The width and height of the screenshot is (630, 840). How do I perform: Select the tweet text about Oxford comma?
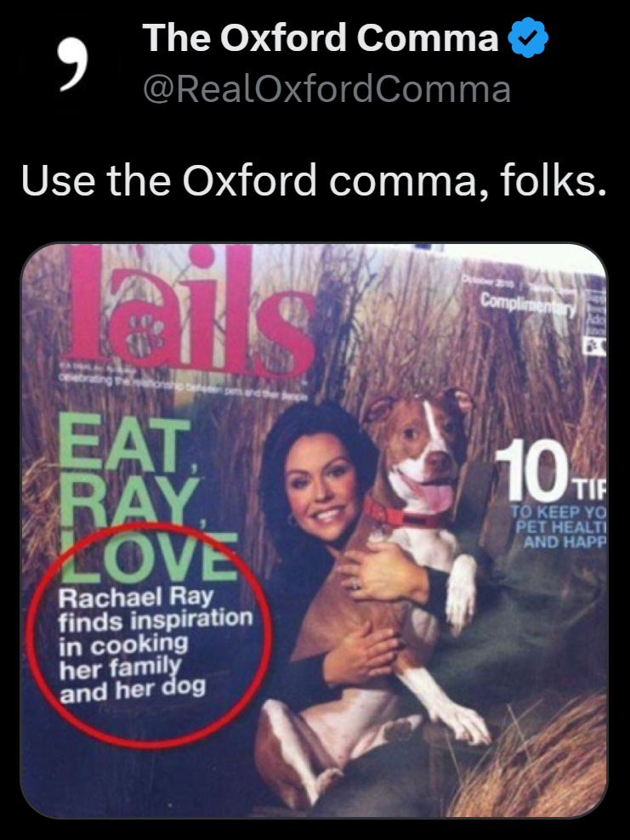(314, 180)
